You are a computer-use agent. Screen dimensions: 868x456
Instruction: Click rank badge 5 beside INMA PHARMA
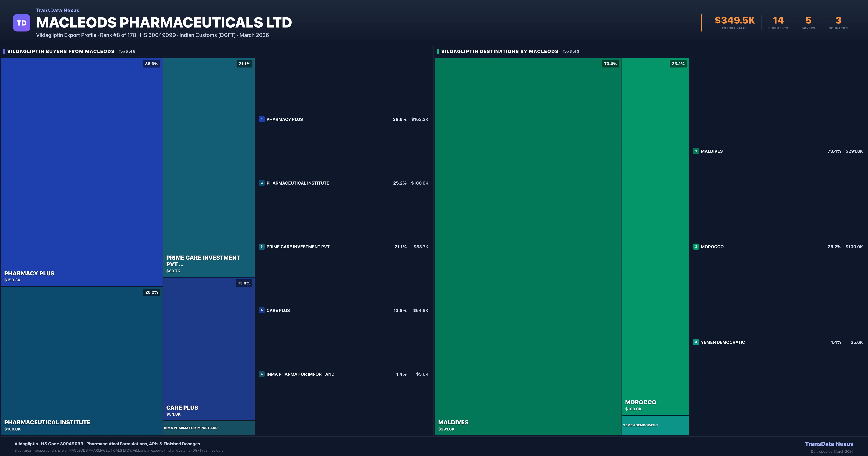[x=261, y=374]
